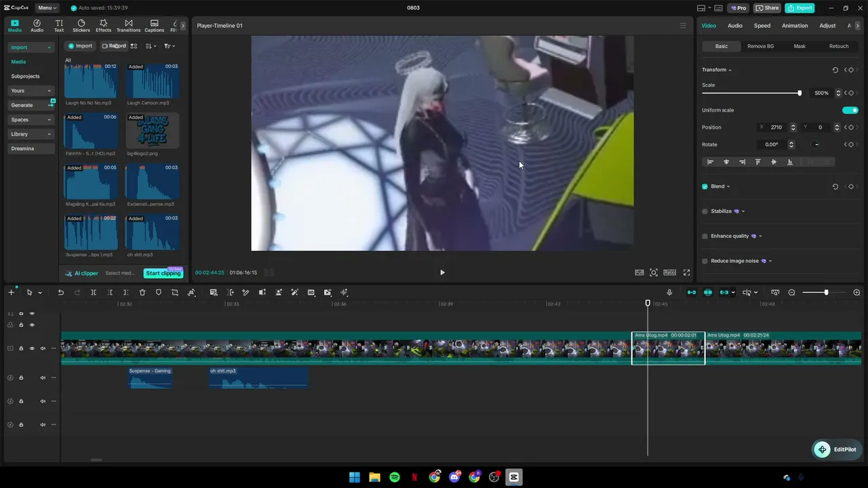The height and width of the screenshot is (488, 868).
Task: Open File Explorer from the taskbar
Action: [374, 477]
